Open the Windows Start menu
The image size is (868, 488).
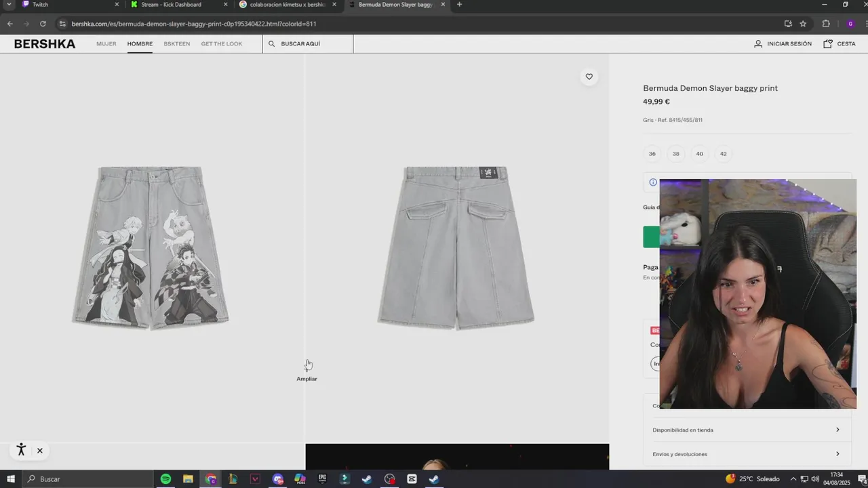[x=11, y=479]
